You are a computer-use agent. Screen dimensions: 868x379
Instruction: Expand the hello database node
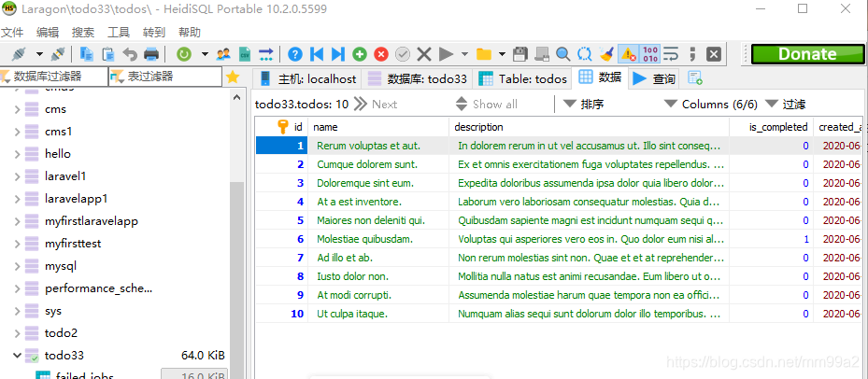[17, 154]
